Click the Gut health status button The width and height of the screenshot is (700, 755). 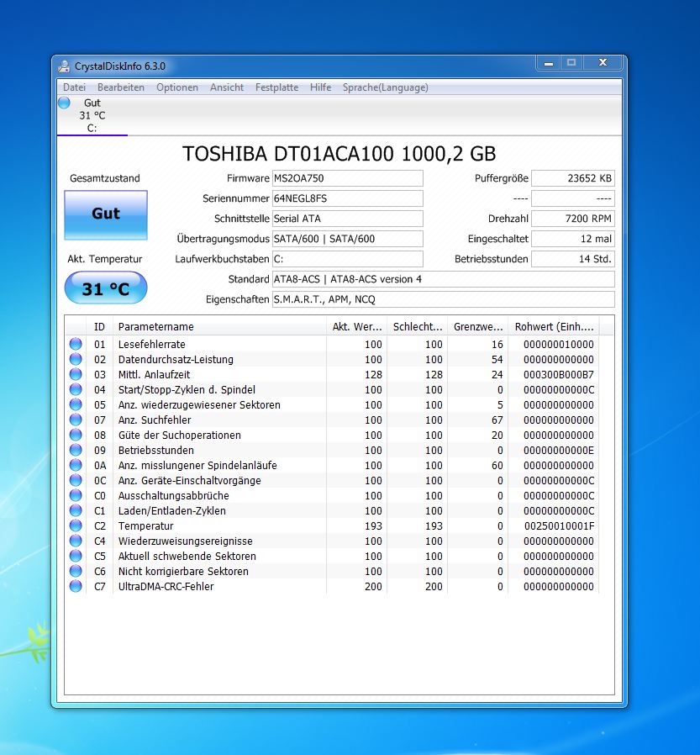[106, 214]
